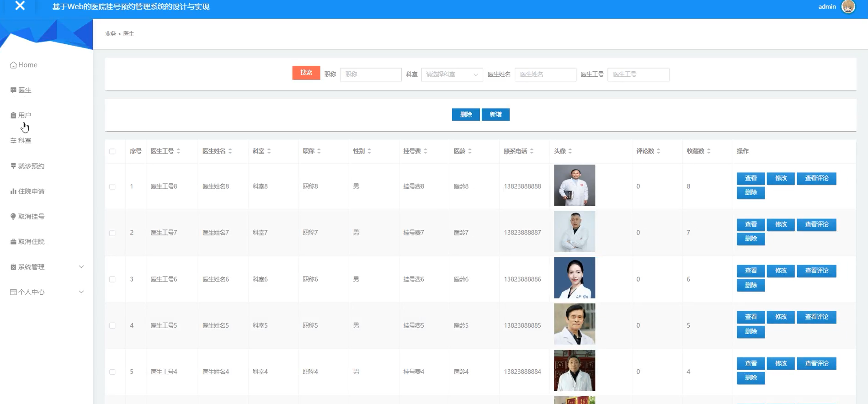This screenshot has width=868, height=404.
Task: Open the portrait photo of 医生姓名4
Action: click(x=575, y=371)
